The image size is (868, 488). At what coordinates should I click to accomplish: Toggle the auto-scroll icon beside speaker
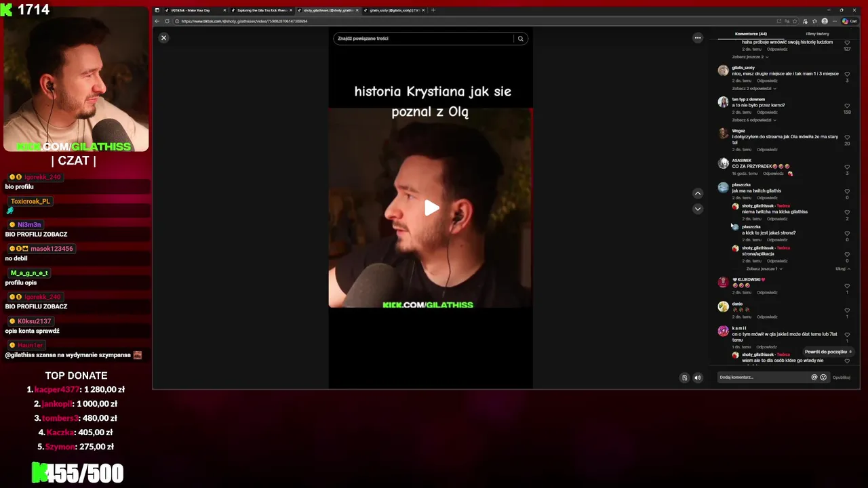(x=684, y=378)
